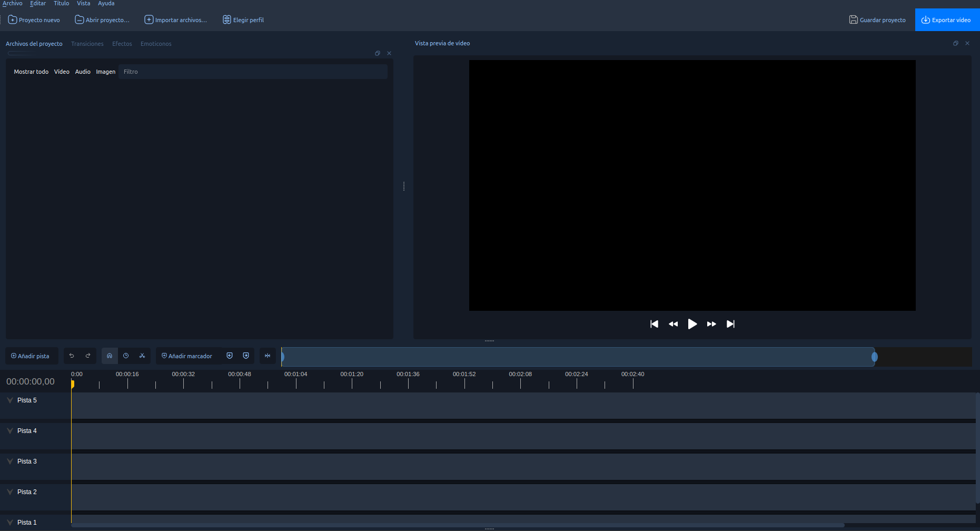Expand the Pista 3 track chevron

click(x=10, y=461)
